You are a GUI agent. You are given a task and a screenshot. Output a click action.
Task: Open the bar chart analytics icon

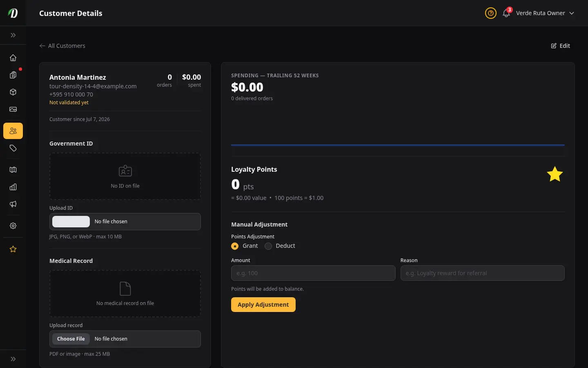coord(13,187)
